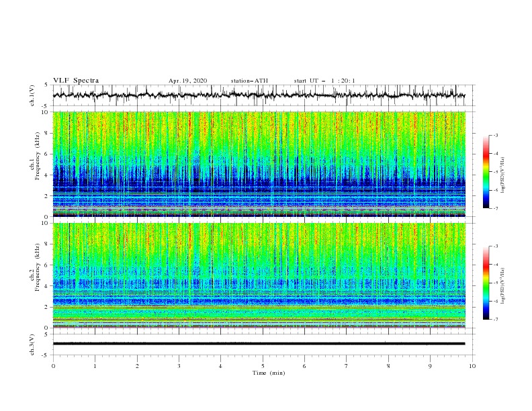532x411 pixels.
Task: Click the "10" time-axis tick label
Action: coord(472,366)
